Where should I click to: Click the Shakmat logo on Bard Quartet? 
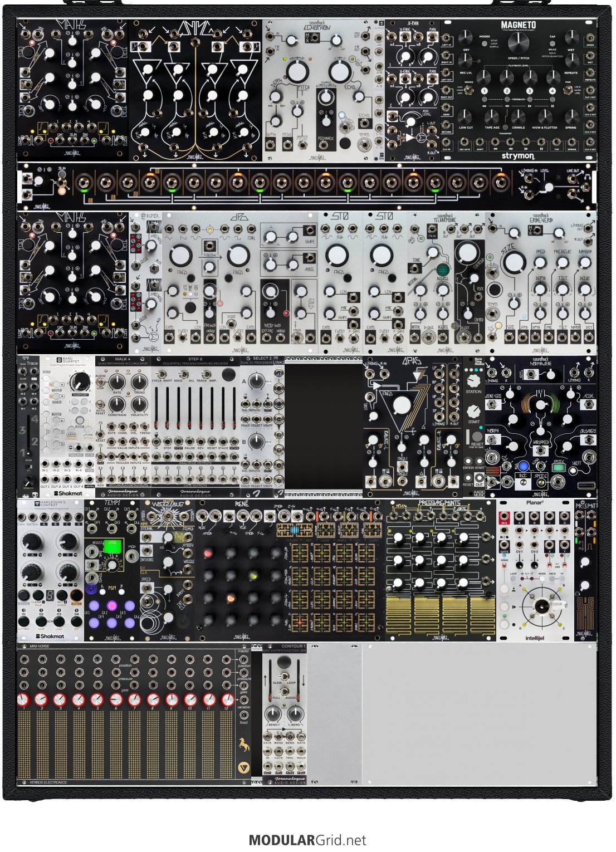tap(69, 493)
